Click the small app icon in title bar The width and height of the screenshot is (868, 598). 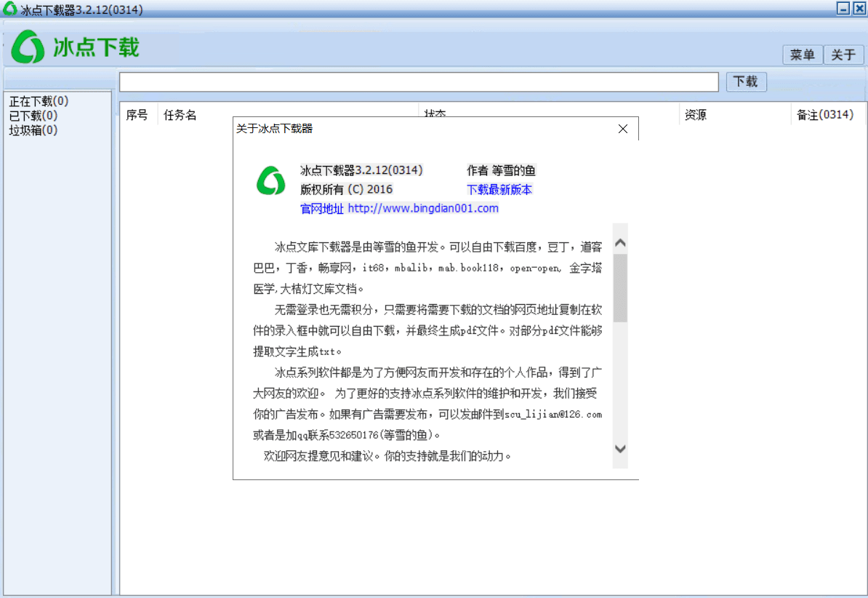[9, 8]
